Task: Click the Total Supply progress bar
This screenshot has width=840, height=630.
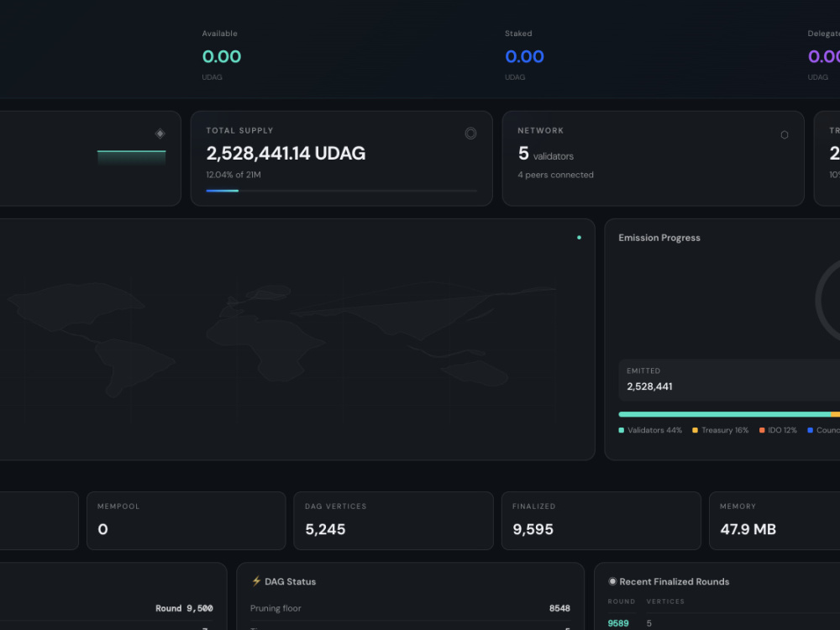Action: click(x=342, y=191)
